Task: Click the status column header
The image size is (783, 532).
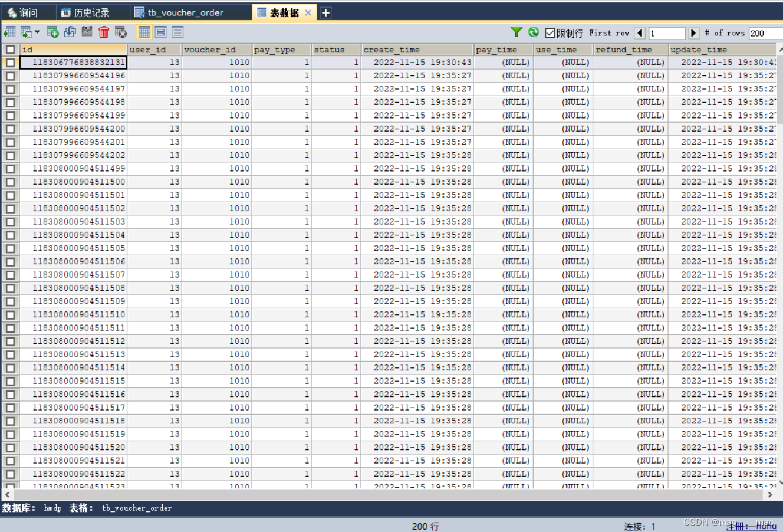Action: [336, 50]
